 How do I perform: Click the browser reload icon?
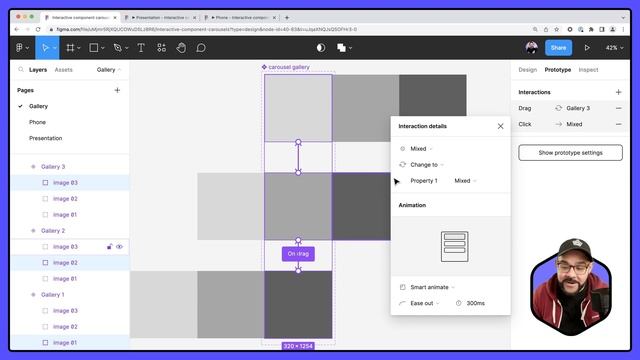coord(38,29)
